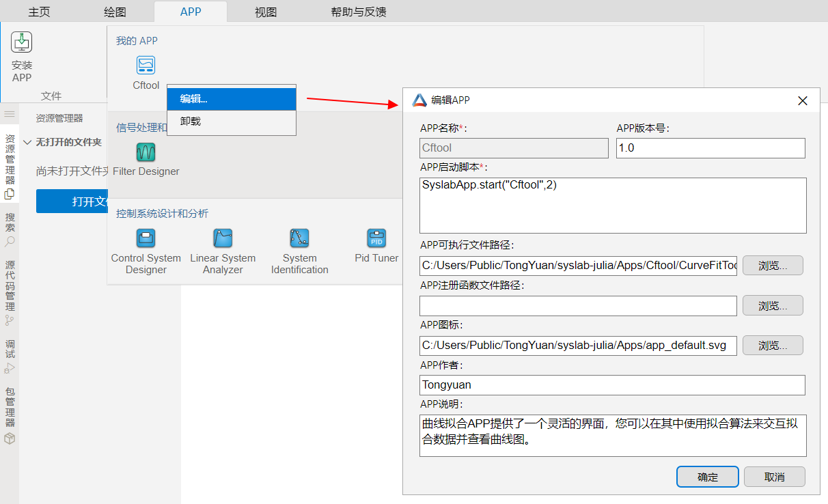Click the APP version number field
The height and width of the screenshot is (504, 828).
pyautogui.click(x=710, y=148)
